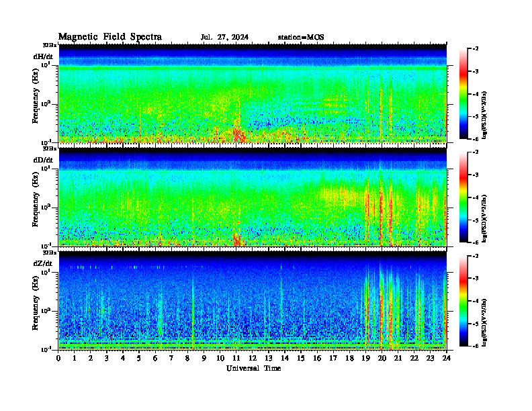532x411 pixels.
Task: Click the dH/dt panel label
Action: coord(43,56)
